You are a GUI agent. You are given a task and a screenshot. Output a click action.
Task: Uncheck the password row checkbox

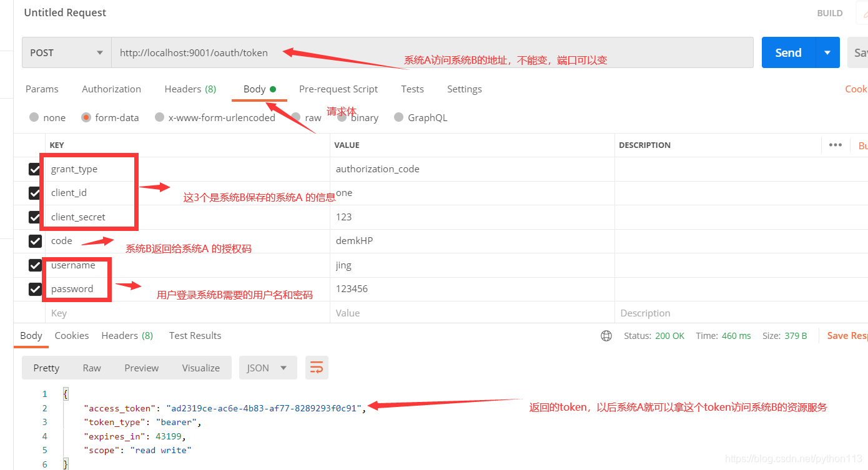[x=35, y=289]
